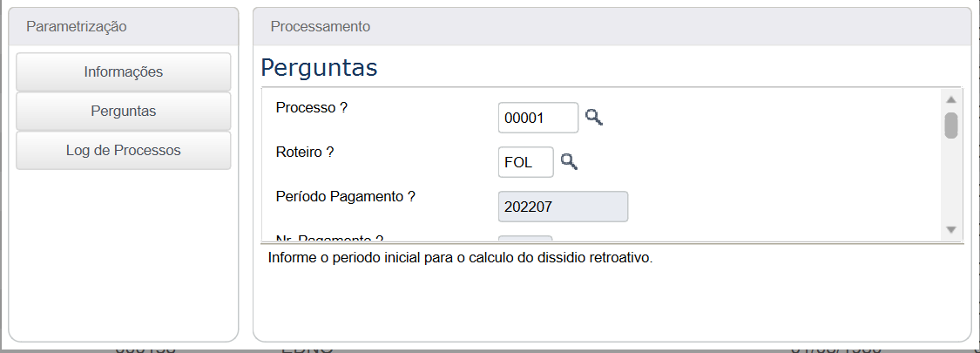Image resolution: width=980 pixels, height=353 pixels.
Task: Open the lookup magnifier beside Processo field
Action: click(x=594, y=117)
